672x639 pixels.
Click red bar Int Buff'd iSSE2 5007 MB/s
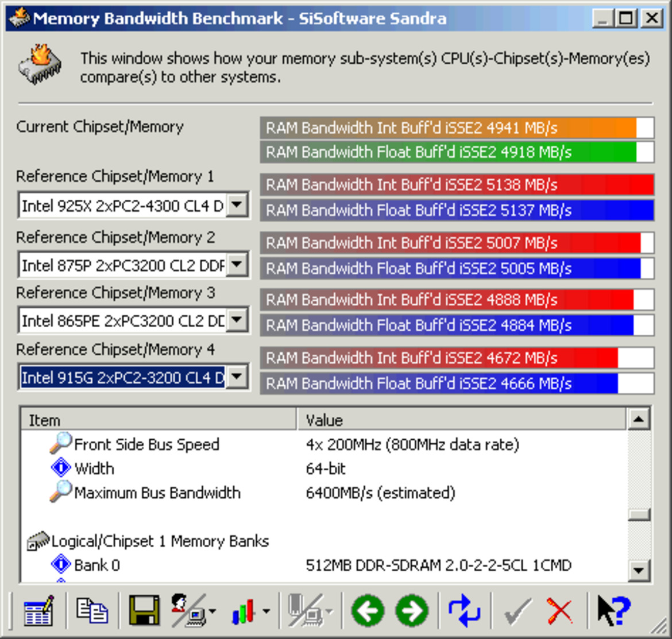tap(457, 243)
